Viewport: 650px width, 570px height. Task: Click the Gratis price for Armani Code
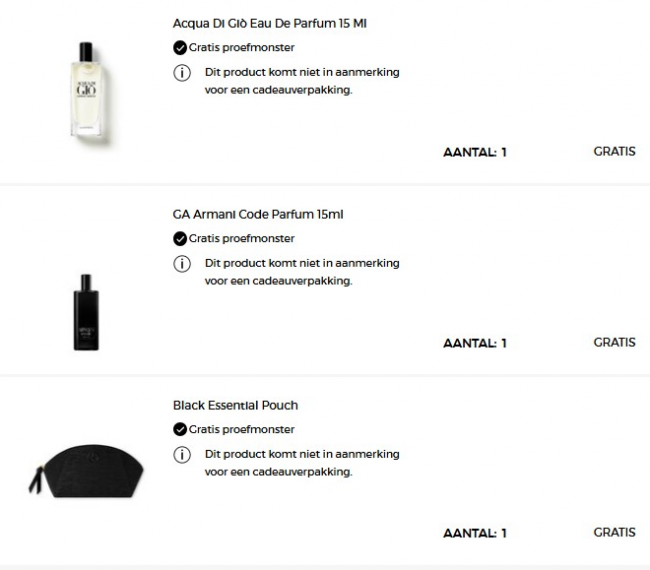614,342
